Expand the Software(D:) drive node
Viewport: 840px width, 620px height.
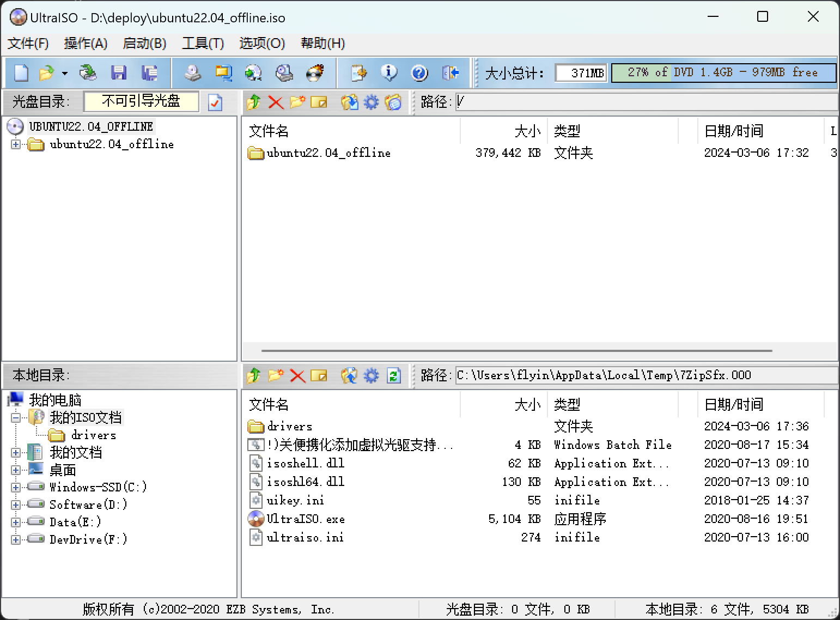[16, 505]
